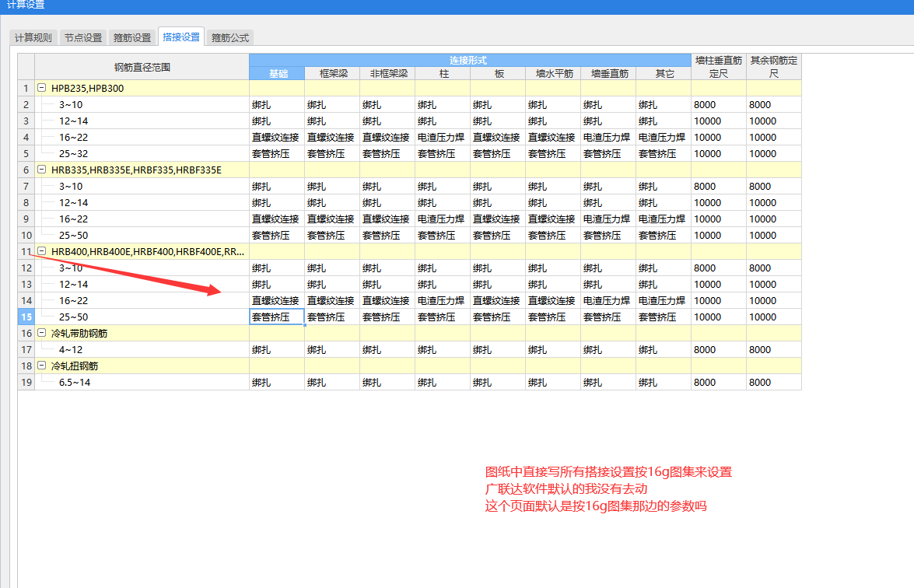Select row 15 基础 cell 套管挤压
This screenshot has height=588, width=914.
(x=277, y=317)
